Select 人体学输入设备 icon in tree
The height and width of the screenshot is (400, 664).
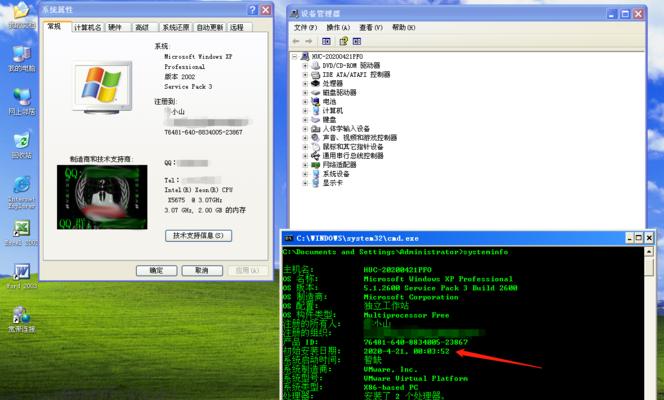click(x=315, y=129)
